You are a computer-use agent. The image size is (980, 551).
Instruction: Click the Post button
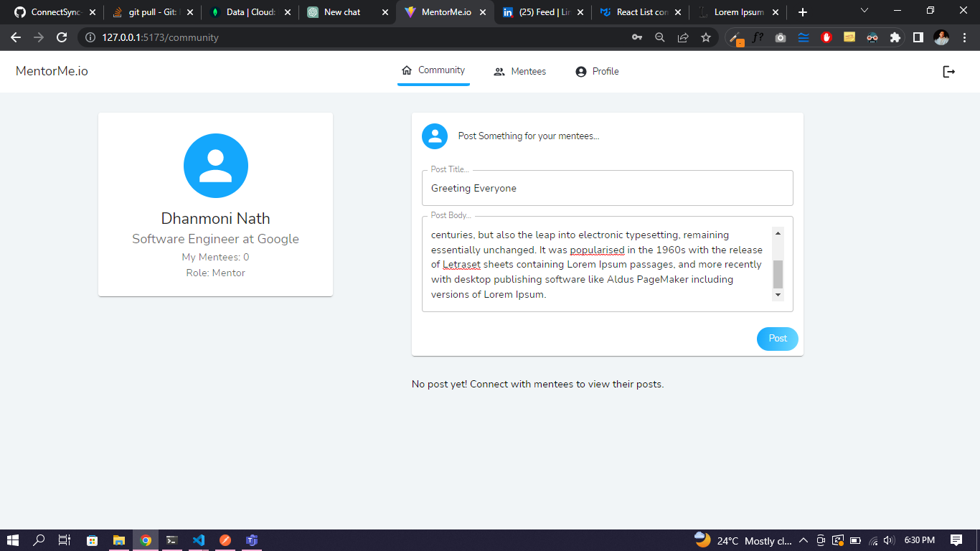pyautogui.click(x=777, y=339)
